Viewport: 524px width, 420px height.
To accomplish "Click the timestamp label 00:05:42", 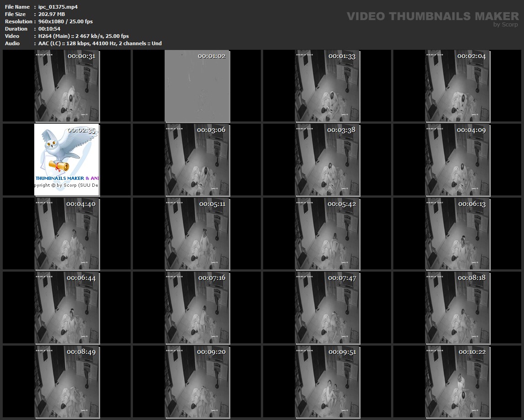I will pyautogui.click(x=342, y=204).
